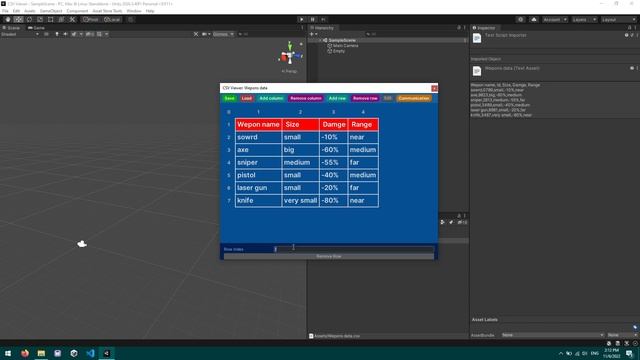The image size is (640, 360).
Task: Select the '-55%' damage cell
Action: click(x=333, y=162)
